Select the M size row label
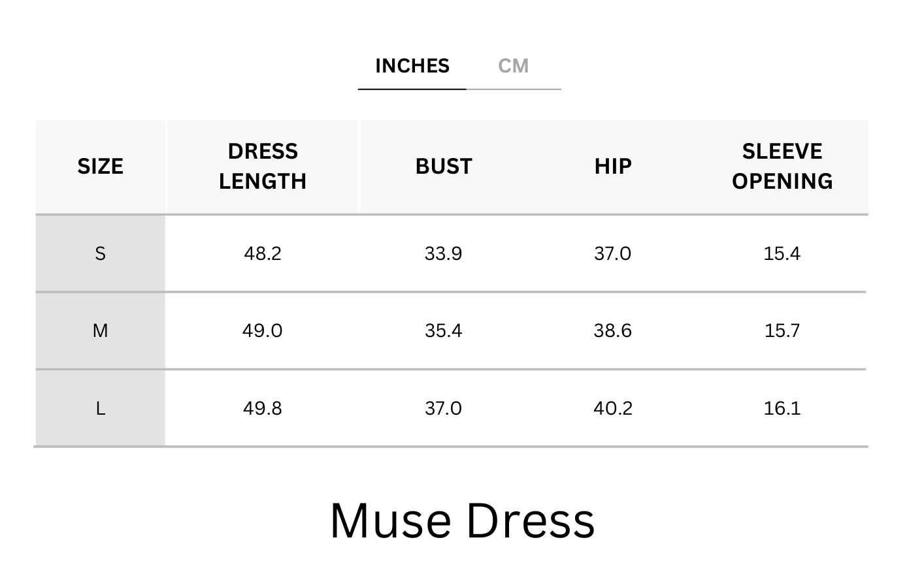The image size is (924, 576). pyautogui.click(x=100, y=330)
